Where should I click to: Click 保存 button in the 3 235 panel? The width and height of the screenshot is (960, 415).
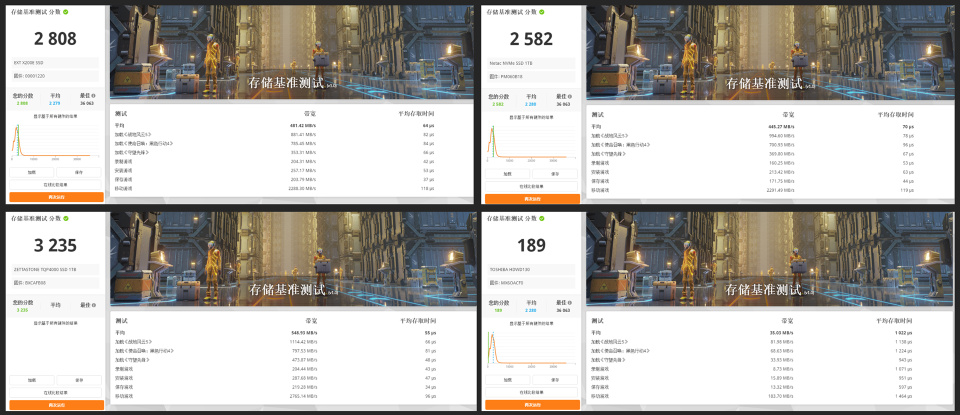point(79,380)
